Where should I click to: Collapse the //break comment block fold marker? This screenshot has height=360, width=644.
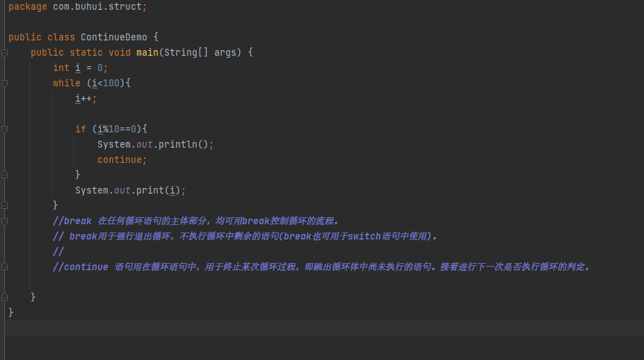click(x=4, y=221)
